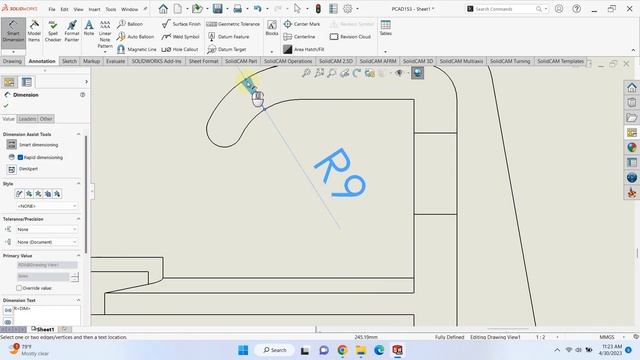Open the Options gear icon

click(348, 9)
